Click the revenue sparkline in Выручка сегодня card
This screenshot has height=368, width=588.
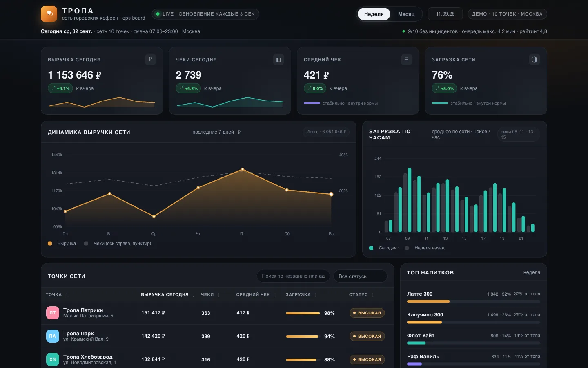102,102
